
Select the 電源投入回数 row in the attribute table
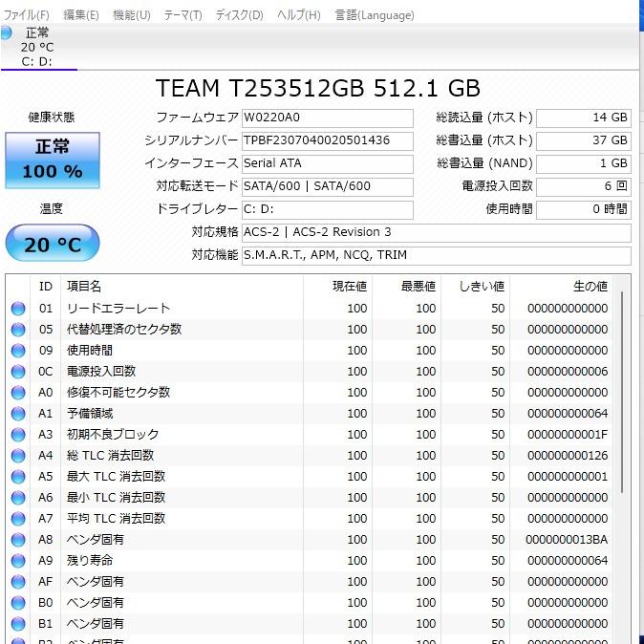(309, 372)
